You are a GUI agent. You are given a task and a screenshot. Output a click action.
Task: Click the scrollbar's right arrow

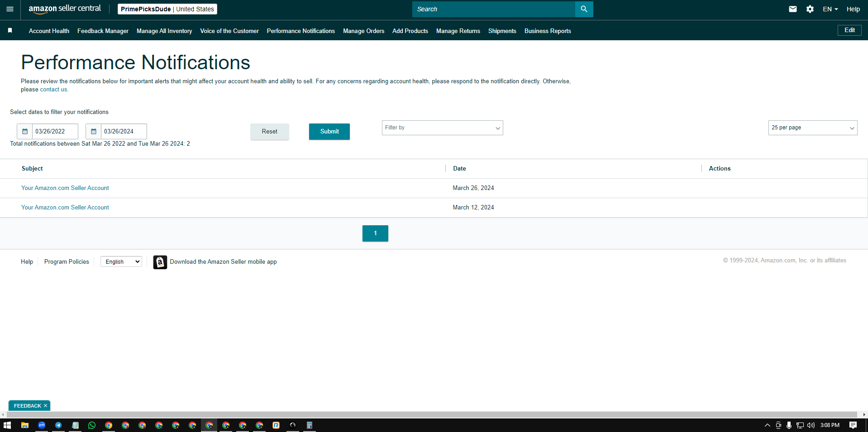pos(864,414)
